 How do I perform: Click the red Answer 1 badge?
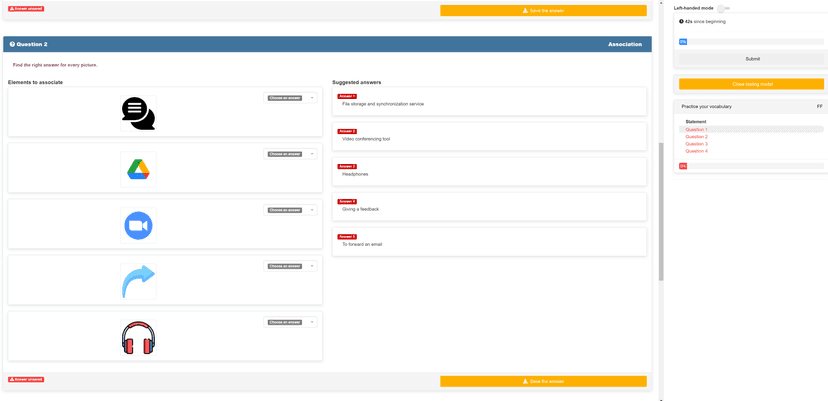[347, 96]
